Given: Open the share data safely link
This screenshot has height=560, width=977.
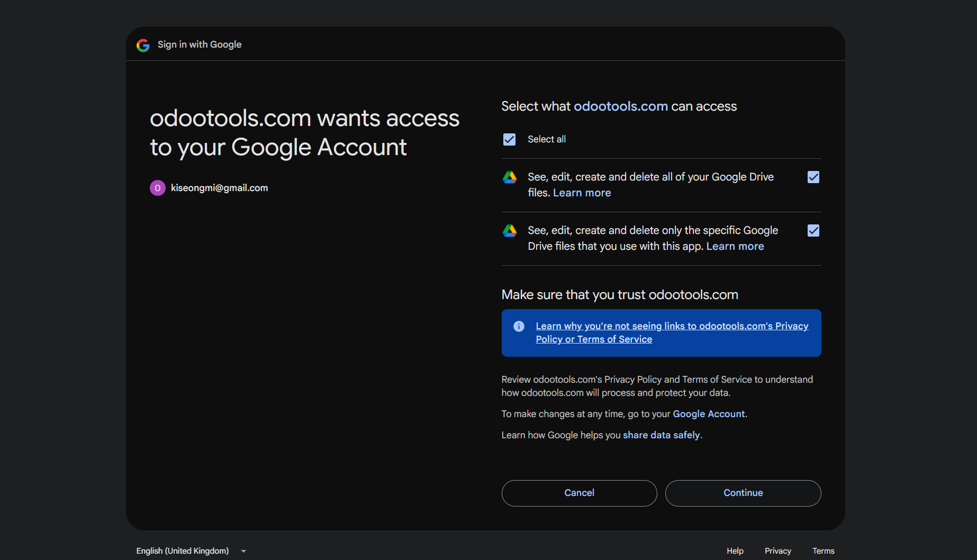Looking at the screenshot, I should [x=661, y=435].
